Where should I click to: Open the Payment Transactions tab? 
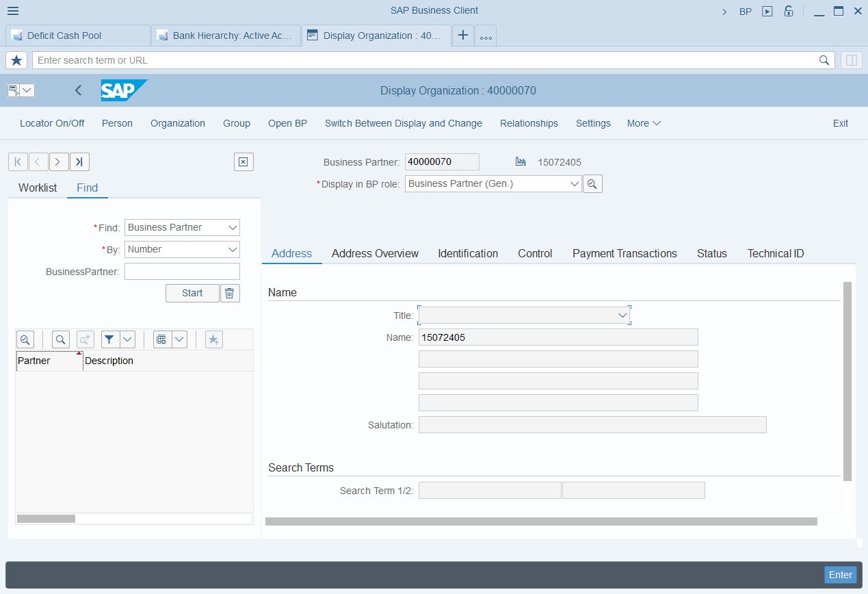[x=624, y=253]
